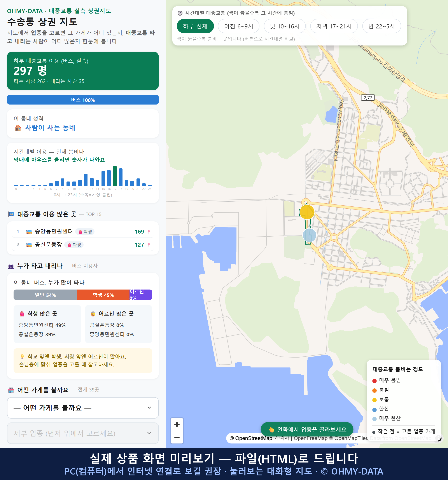This screenshot has height=480, width=448.
Task: Click the light blue transit marker on map
Action: click(x=309, y=235)
